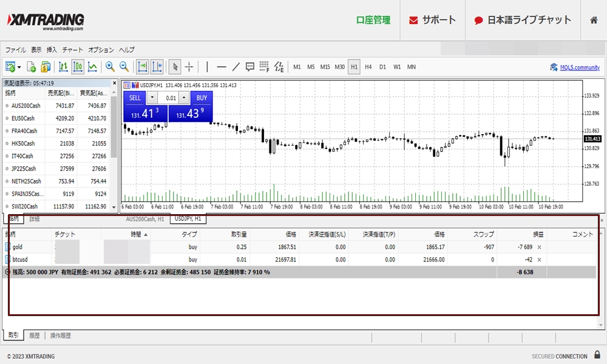The image size is (607, 364).
Task: Switch to the line chart icon
Action: [93, 67]
